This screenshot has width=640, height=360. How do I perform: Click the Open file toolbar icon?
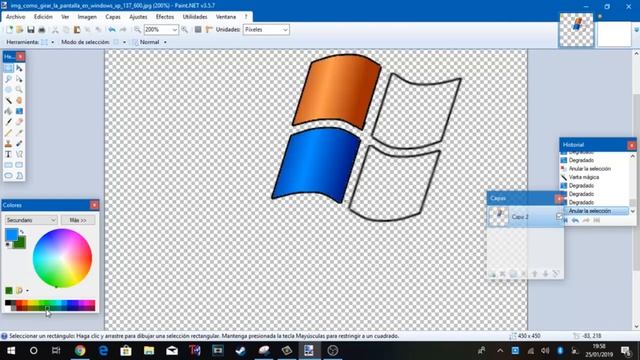pyautogui.click(x=19, y=30)
